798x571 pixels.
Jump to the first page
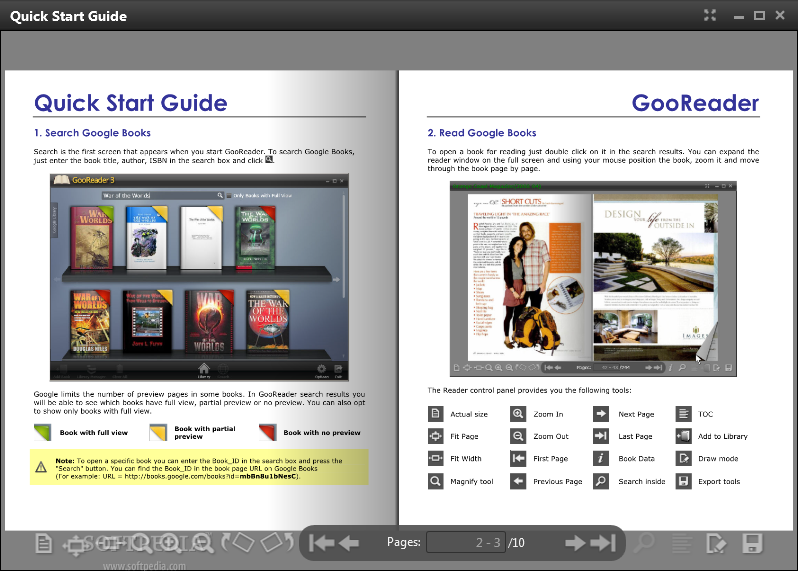point(321,543)
